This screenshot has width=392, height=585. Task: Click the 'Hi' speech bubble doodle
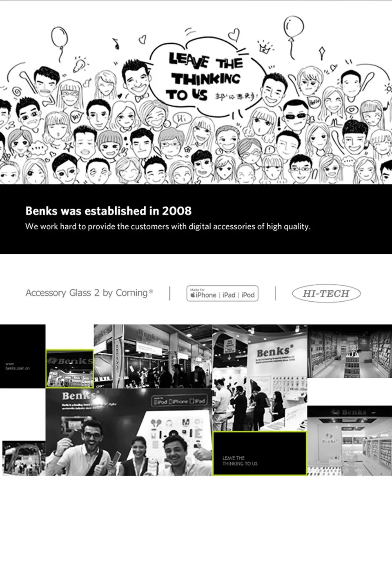(182, 119)
